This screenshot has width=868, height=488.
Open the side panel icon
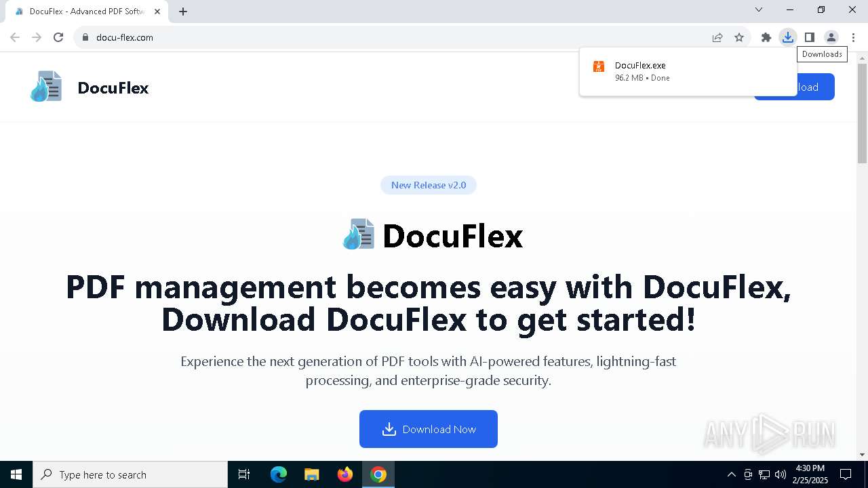809,37
